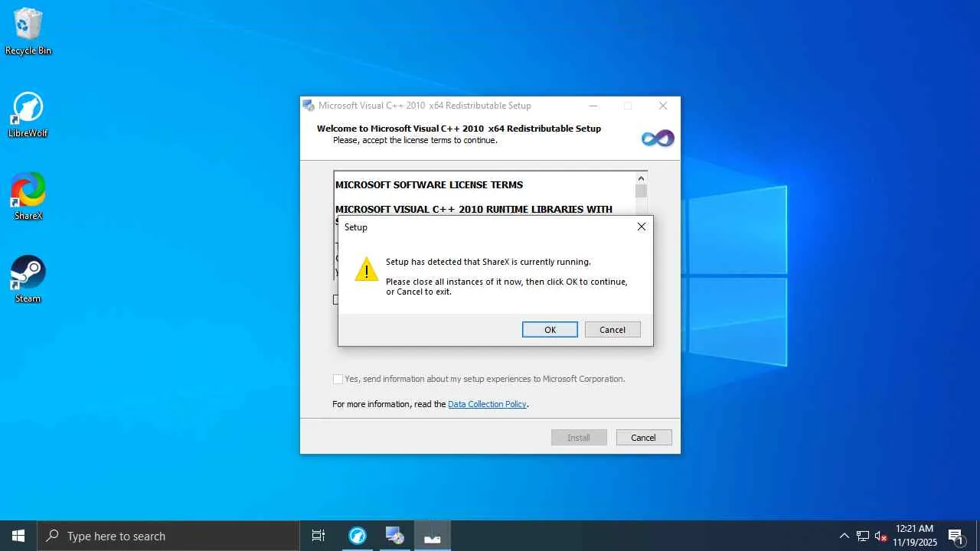
Task: Click the MICROSOFT SOFTWARE LICENSE TERMS heading
Action: click(429, 184)
